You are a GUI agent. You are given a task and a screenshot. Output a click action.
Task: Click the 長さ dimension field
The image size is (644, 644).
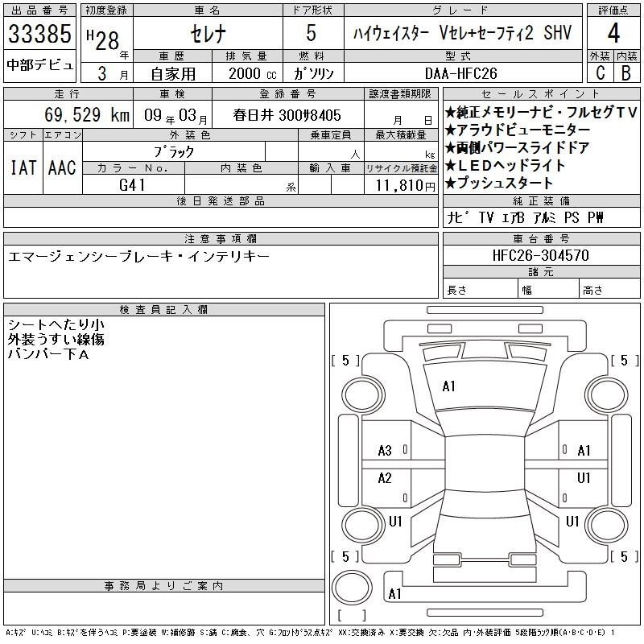(481, 290)
